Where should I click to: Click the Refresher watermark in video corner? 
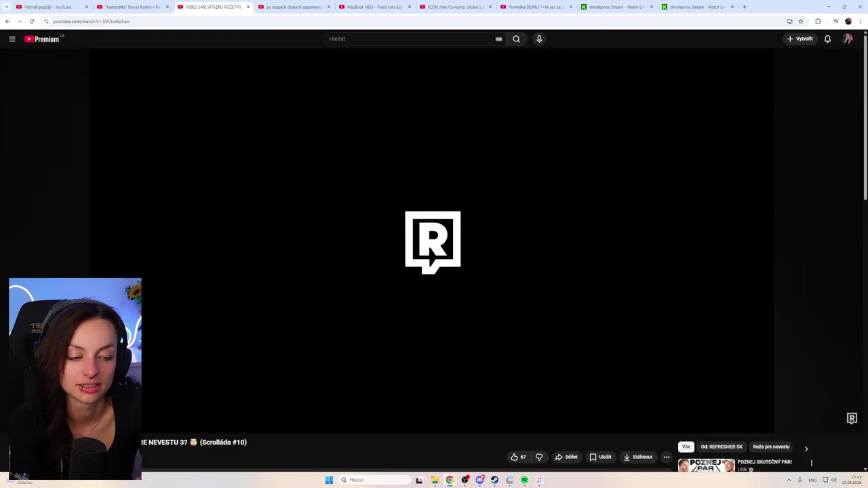click(852, 418)
